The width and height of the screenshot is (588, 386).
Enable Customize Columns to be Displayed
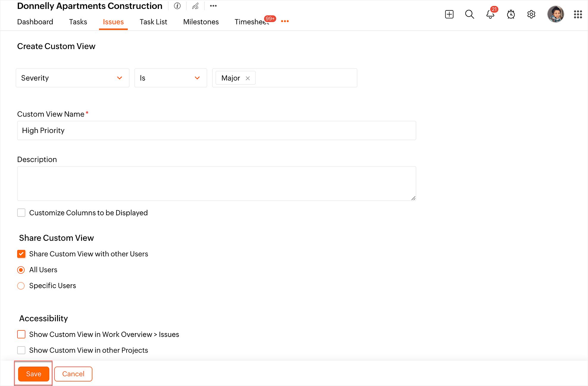[x=21, y=213]
